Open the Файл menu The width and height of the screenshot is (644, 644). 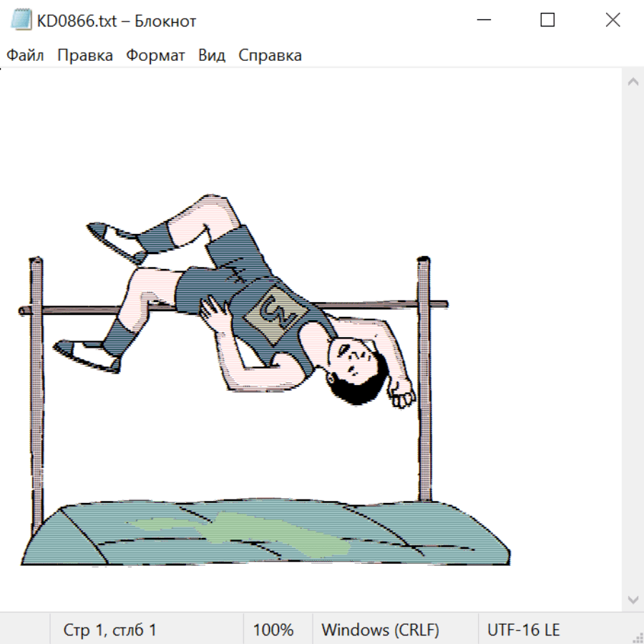coord(25,55)
